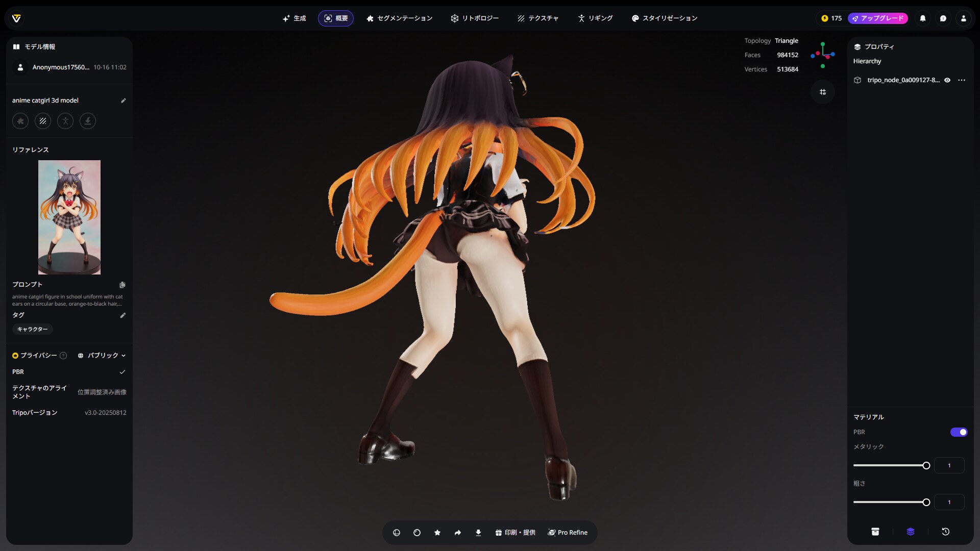Copy the prompt text with copy icon
The width and height of the screenshot is (980, 551).
pos(122,285)
